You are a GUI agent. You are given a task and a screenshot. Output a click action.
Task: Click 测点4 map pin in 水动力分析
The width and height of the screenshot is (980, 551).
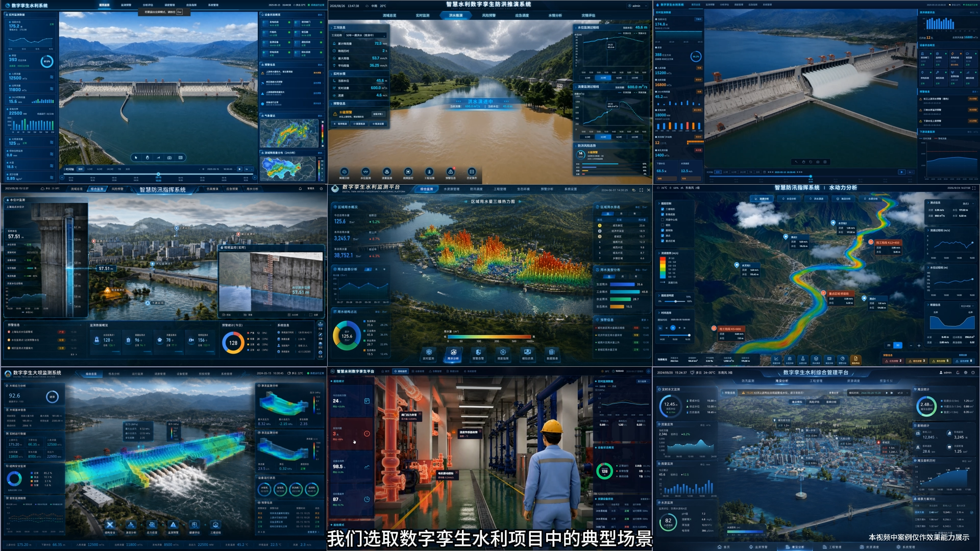coord(864,298)
